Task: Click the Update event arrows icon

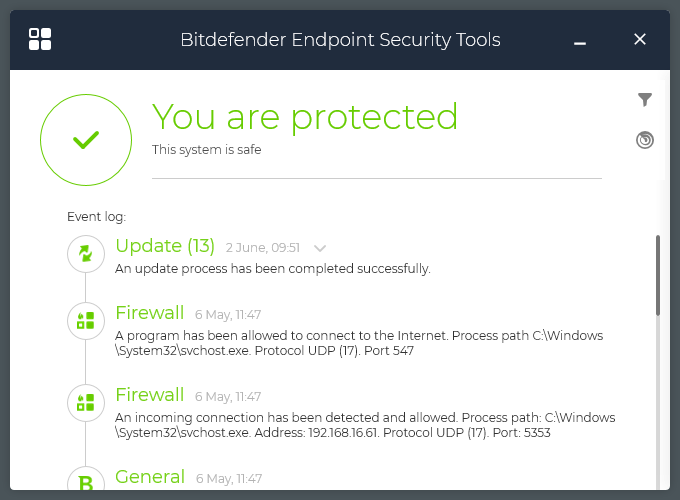Action: coord(86,254)
